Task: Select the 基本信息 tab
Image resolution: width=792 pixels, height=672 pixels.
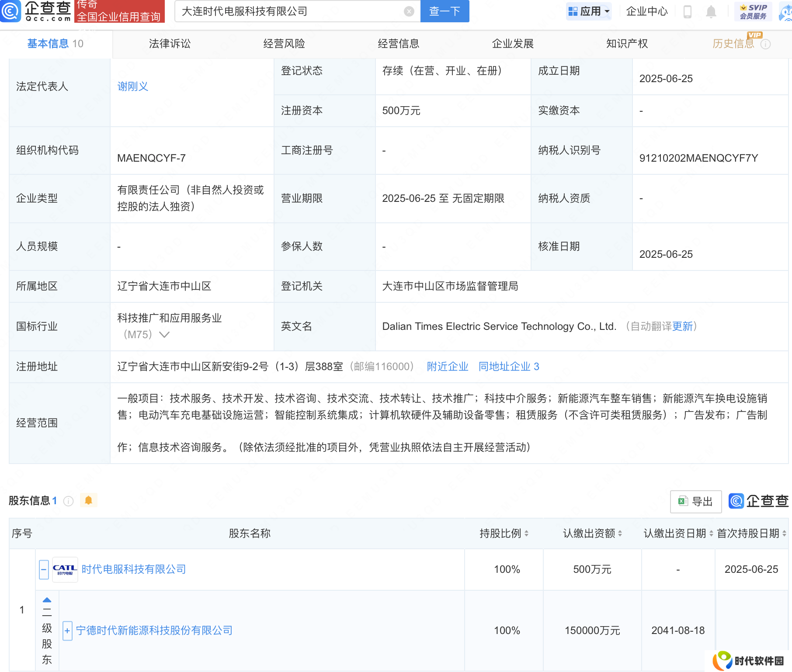Action: click(x=56, y=44)
